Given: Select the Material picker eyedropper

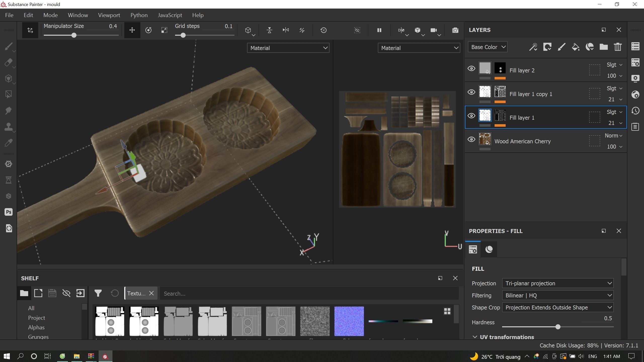Looking at the screenshot, I should (9, 143).
